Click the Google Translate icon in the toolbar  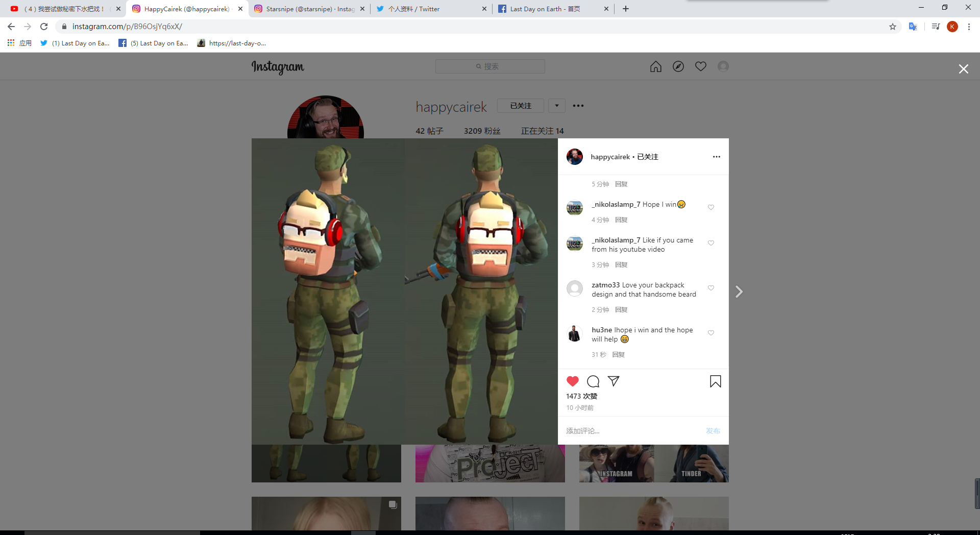point(913,27)
